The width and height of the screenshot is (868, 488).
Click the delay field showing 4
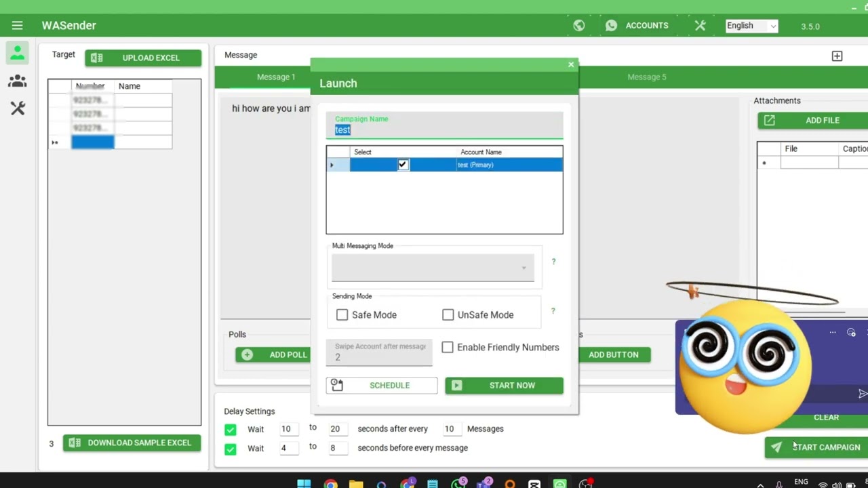(290, 448)
